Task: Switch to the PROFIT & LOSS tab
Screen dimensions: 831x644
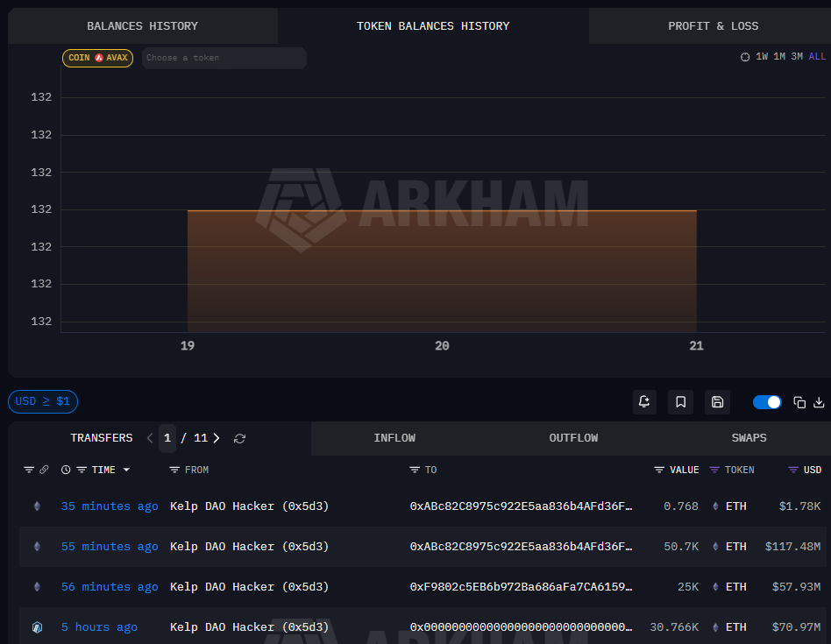Action: point(714,25)
